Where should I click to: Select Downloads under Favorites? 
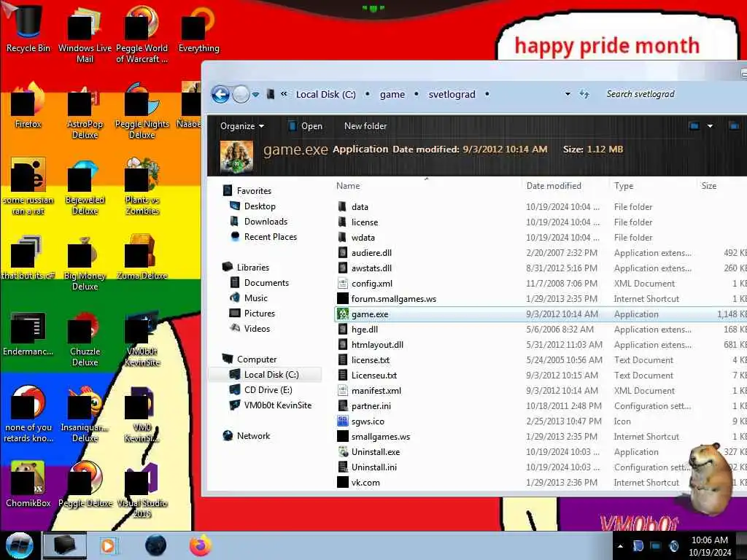coord(266,222)
